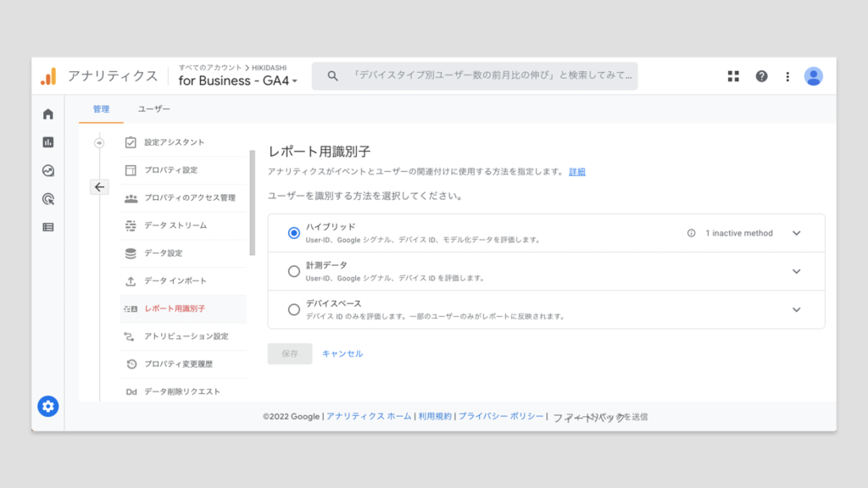This screenshot has width=868, height=488.
Task: Open the Explore icon in sidebar
Action: [48, 170]
